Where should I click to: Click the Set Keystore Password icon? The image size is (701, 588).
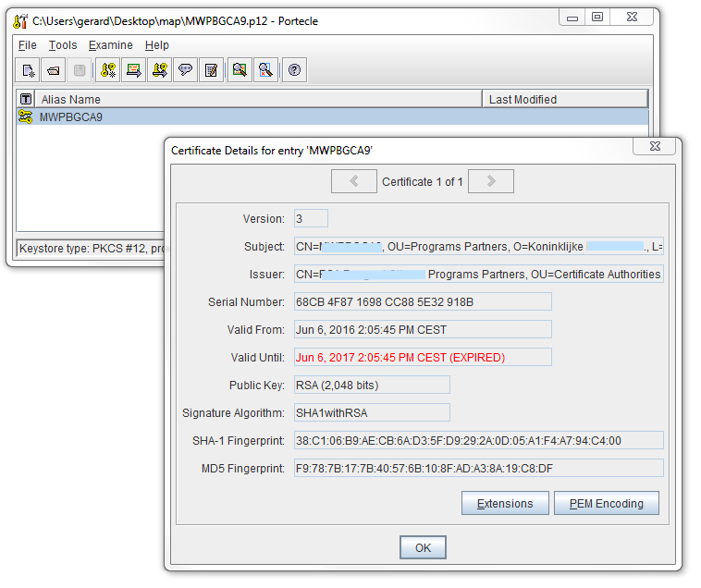[186, 70]
